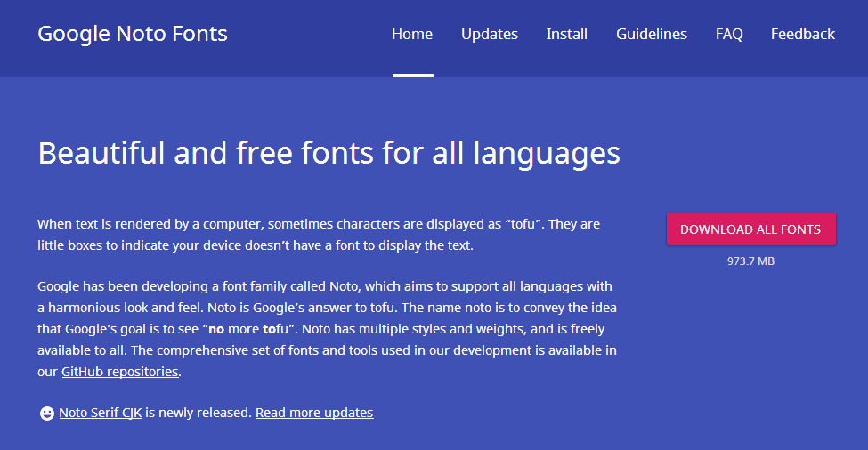Click the Google Noto Fonts site title

point(133,34)
